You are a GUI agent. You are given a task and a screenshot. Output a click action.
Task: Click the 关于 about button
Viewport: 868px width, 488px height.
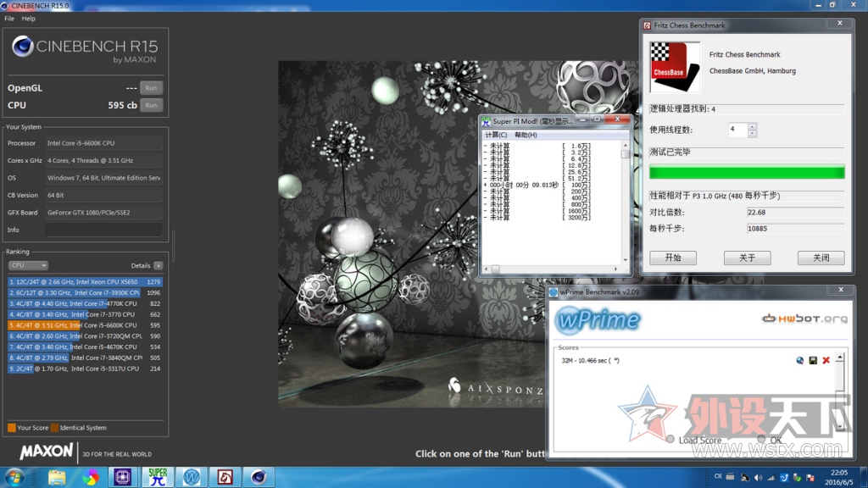pos(747,258)
